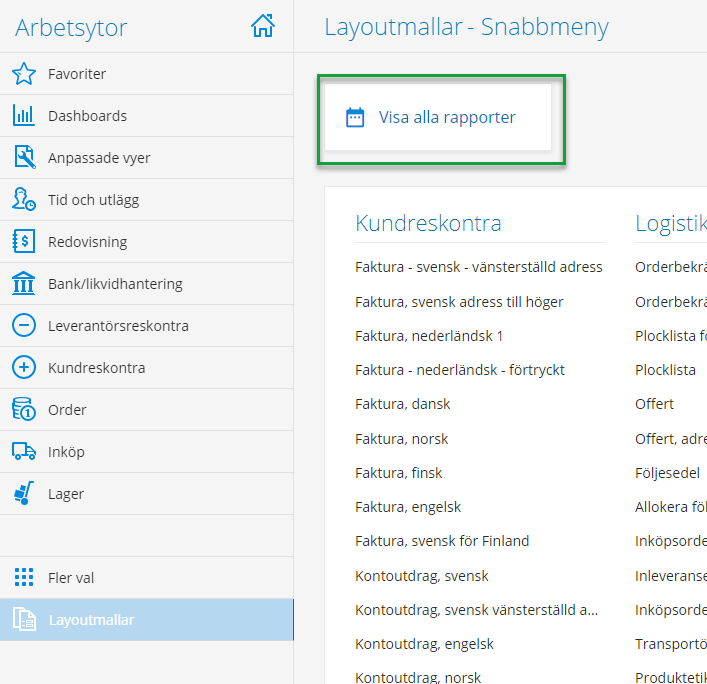This screenshot has width=707, height=684.
Task: Go to the Lager workspace
Action: pos(147,493)
